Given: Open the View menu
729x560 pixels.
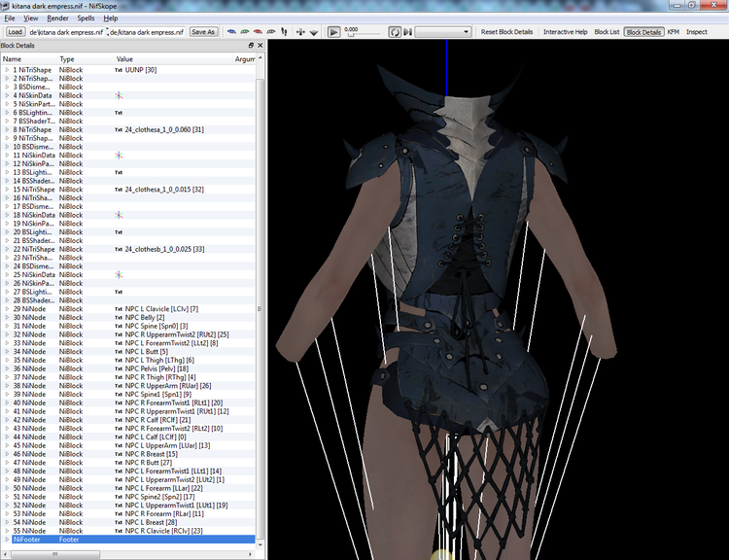Looking at the screenshot, I should (31, 18).
